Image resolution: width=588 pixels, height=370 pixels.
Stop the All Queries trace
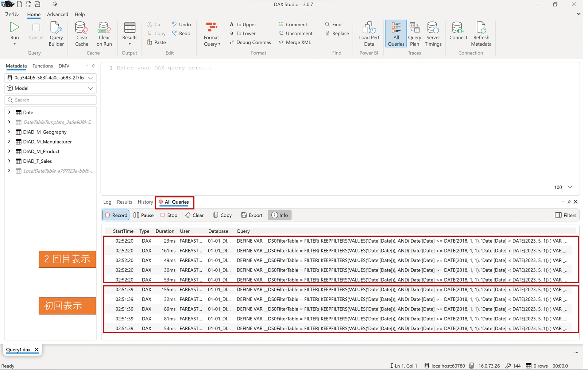click(x=169, y=215)
